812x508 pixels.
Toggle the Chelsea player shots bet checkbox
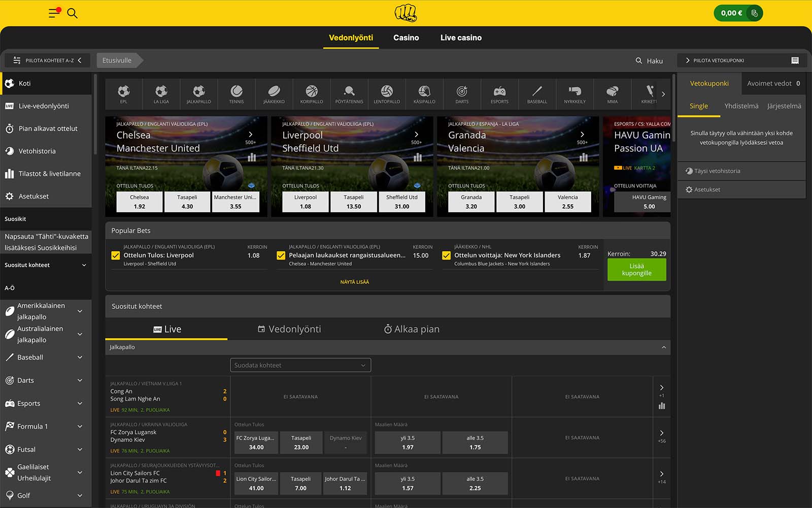tap(281, 256)
